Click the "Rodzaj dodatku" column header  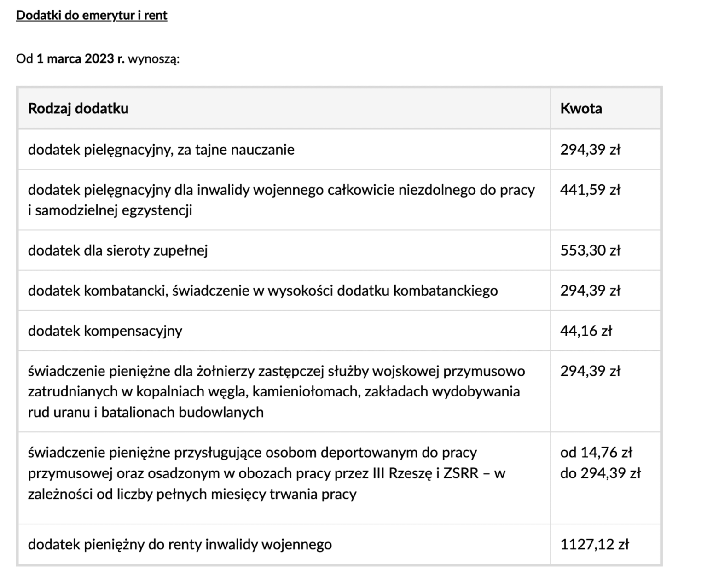point(78,108)
